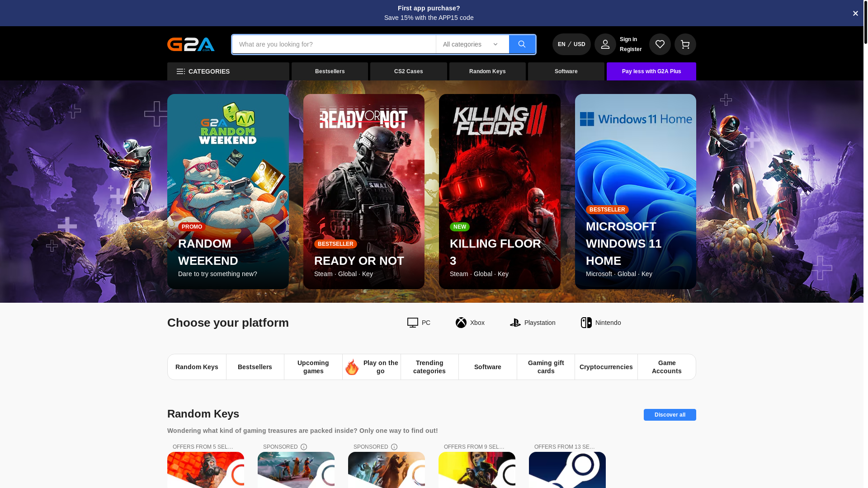Click the Sign in link
The image size is (868, 488).
pos(628,39)
